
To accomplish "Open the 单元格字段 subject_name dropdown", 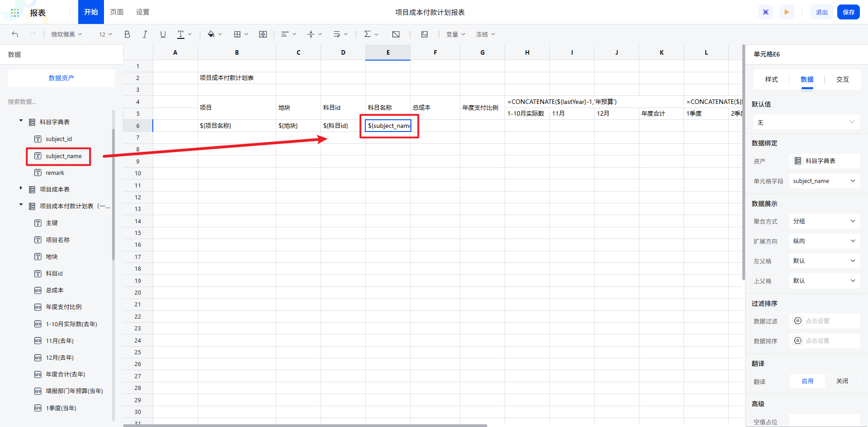I will [x=825, y=181].
